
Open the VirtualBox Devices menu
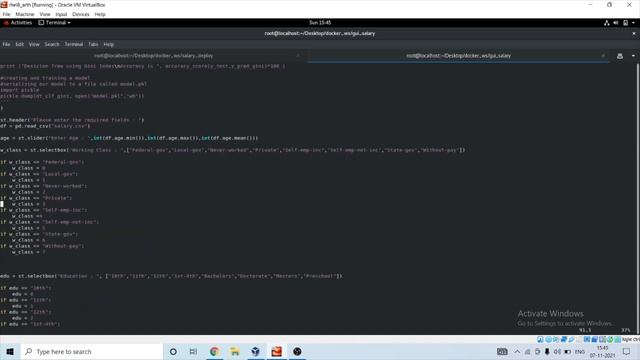[x=81, y=14]
